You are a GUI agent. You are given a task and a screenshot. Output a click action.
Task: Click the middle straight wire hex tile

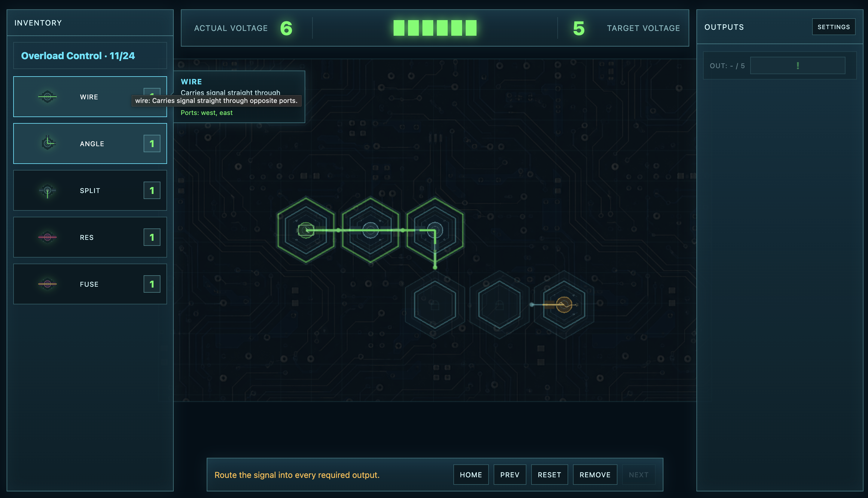click(370, 230)
